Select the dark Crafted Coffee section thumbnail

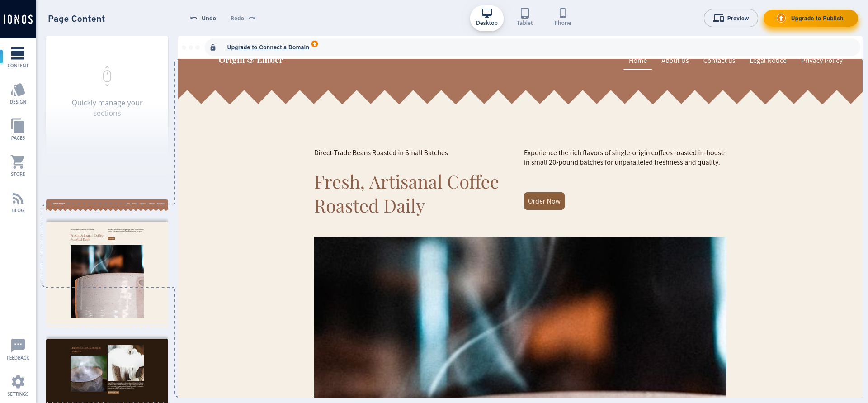107,371
